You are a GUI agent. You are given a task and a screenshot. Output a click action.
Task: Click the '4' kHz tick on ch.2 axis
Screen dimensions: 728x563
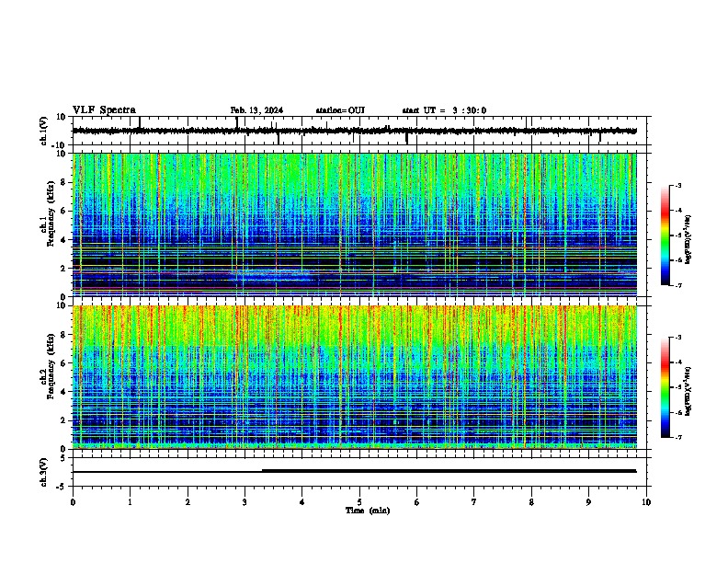64,392
